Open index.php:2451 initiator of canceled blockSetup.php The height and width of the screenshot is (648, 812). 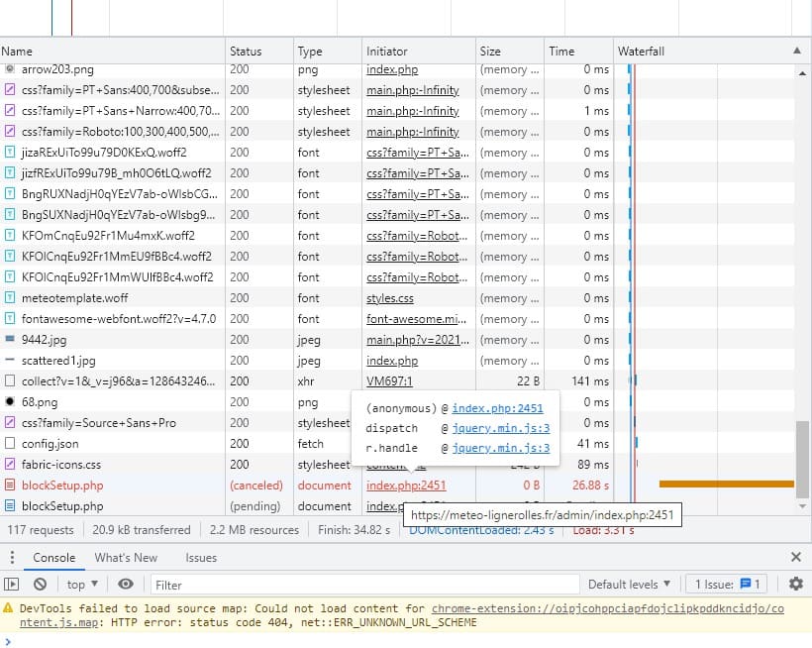(x=406, y=486)
